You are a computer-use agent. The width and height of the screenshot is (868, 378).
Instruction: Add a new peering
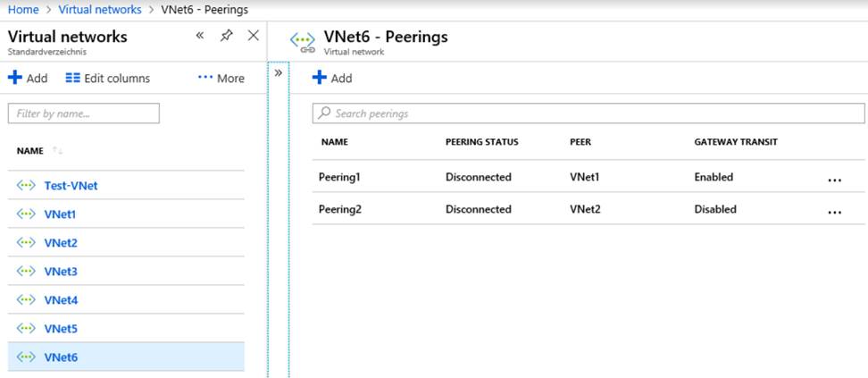click(332, 78)
